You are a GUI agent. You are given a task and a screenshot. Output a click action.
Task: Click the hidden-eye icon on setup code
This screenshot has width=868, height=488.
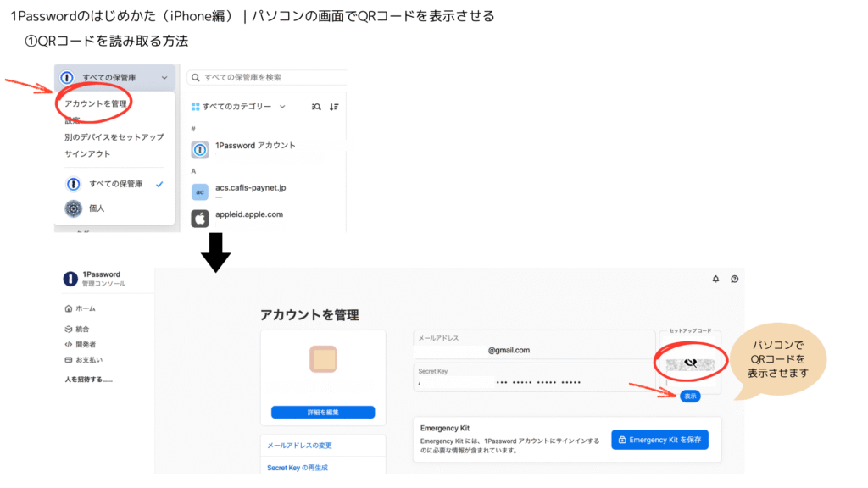tap(690, 363)
